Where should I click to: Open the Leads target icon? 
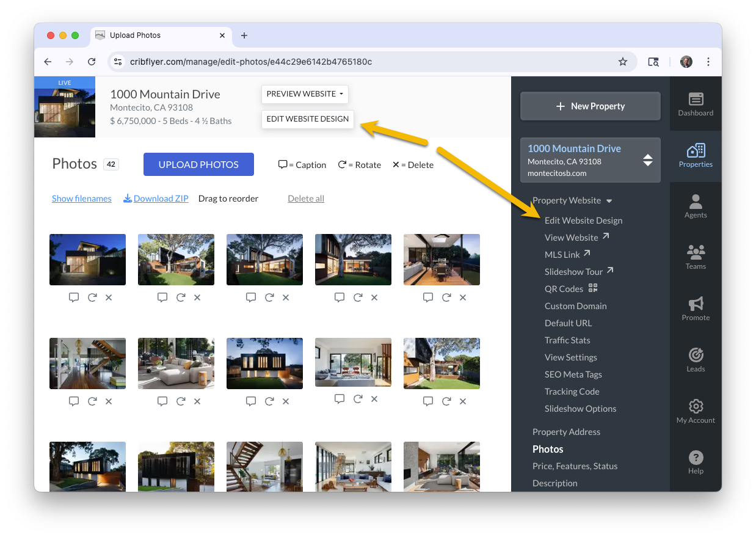point(696,355)
